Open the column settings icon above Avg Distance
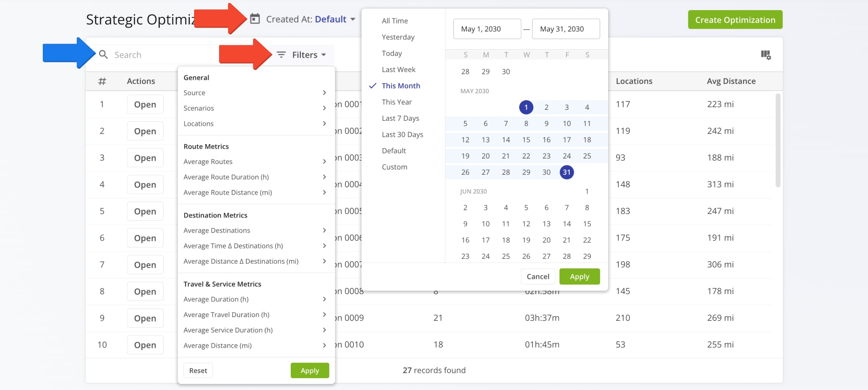Viewport: 868px width, 390px height. [x=766, y=55]
